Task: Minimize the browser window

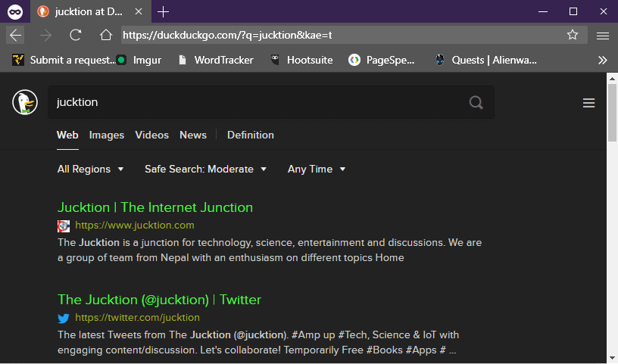Action: click(543, 11)
